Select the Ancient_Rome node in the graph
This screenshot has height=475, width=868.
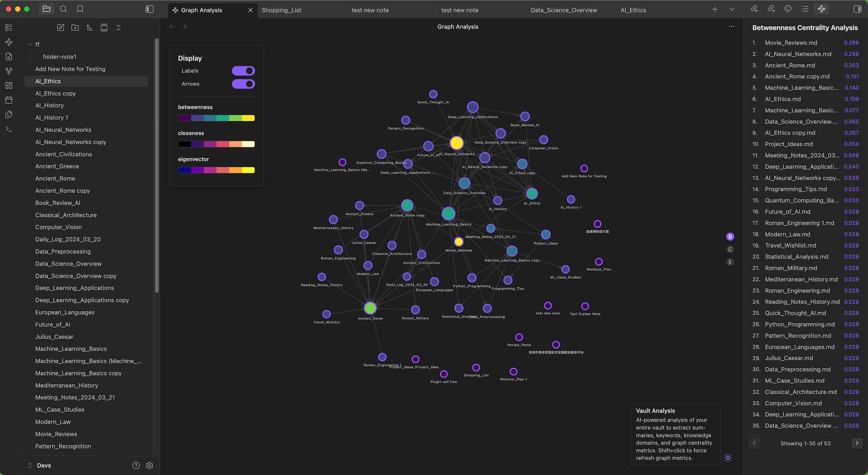pyautogui.click(x=370, y=308)
